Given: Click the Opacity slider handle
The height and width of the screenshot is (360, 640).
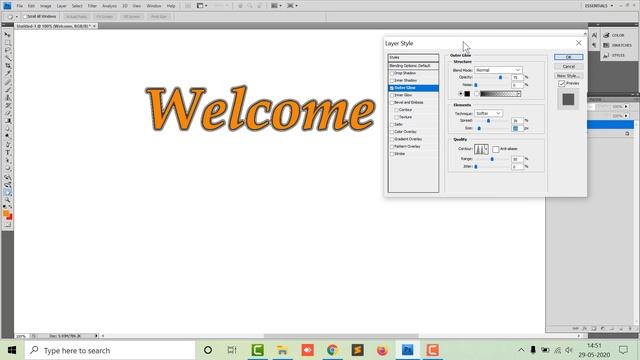Looking at the screenshot, I should pyautogui.click(x=500, y=77).
